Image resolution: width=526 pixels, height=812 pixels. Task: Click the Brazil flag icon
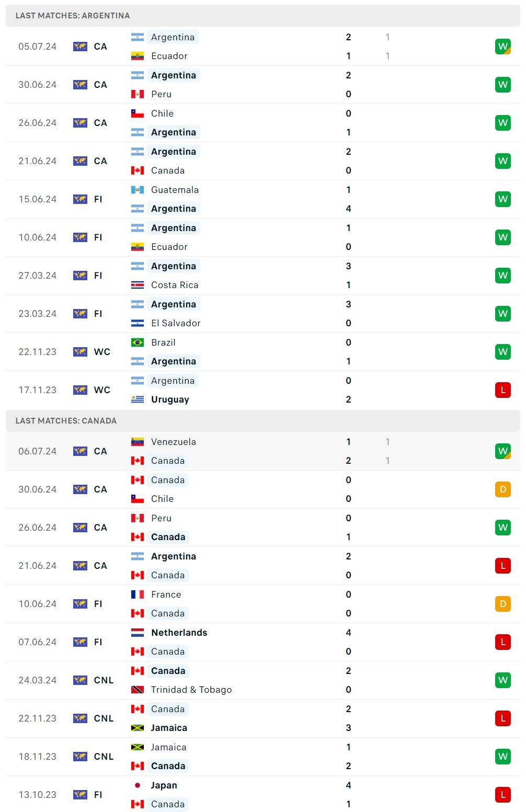click(138, 342)
